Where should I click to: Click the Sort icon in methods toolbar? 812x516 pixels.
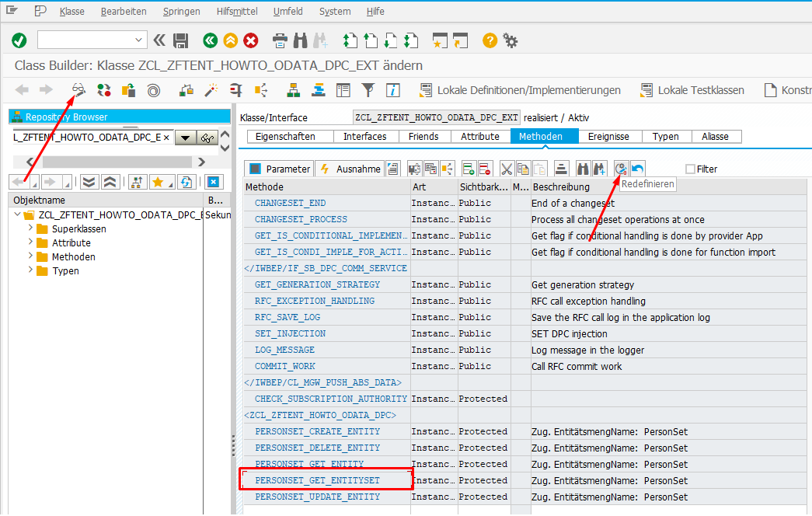click(x=561, y=169)
